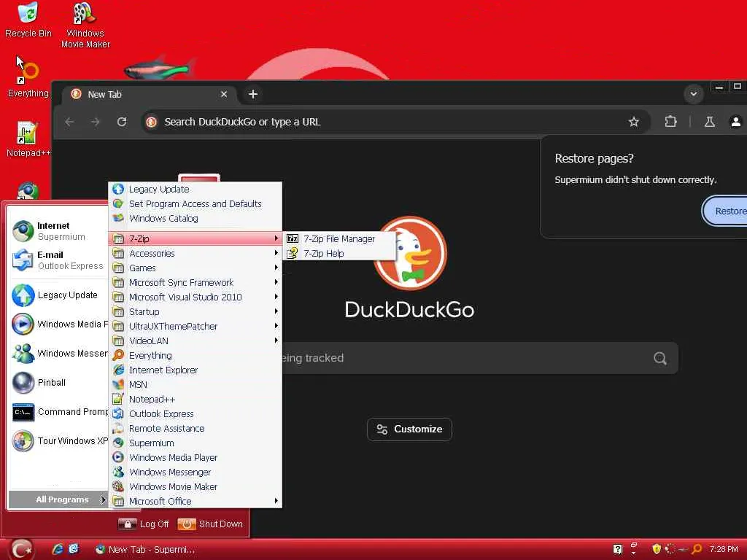The width and height of the screenshot is (747, 560).
Task: Click Restore in the Restore pages prompt
Action: tap(726, 211)
